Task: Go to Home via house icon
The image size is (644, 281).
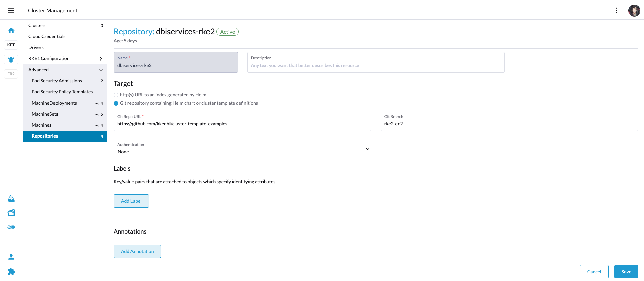Action: (11, 31)
